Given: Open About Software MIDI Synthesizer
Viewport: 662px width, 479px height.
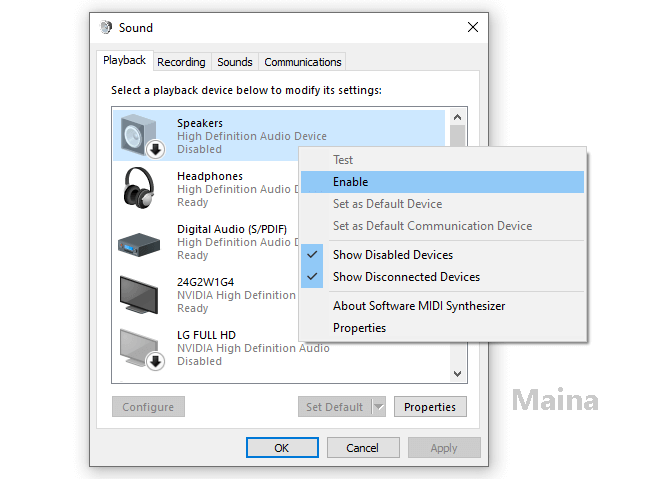Looking at the screenshot, I should click(442, 306).
